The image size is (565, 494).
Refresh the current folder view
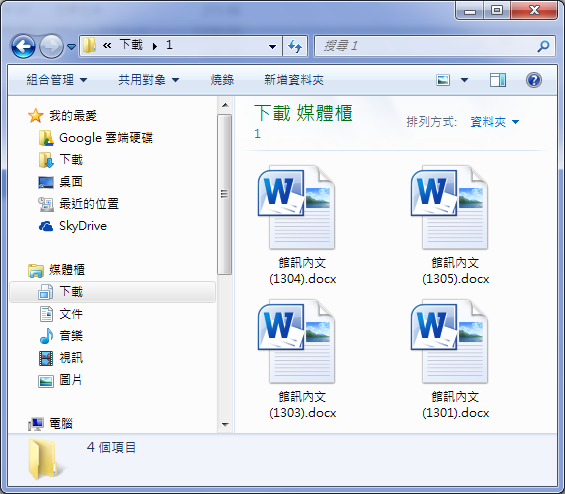[295, 46]
